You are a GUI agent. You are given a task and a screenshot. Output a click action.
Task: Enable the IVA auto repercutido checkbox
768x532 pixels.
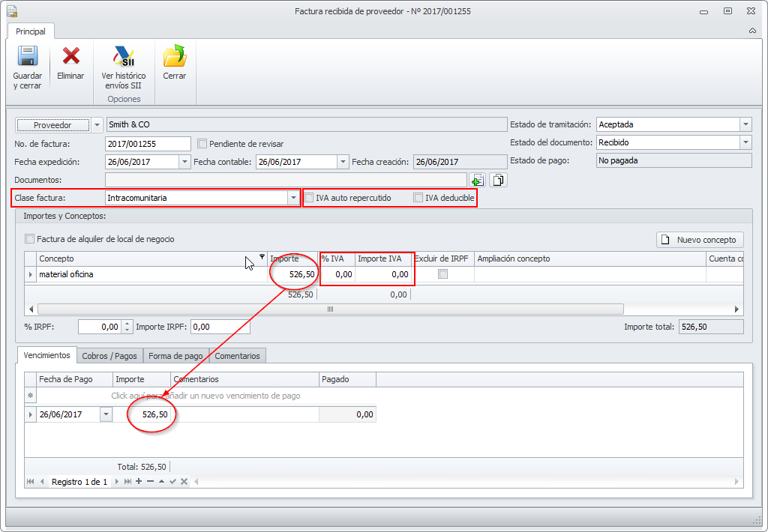[309, 198]
